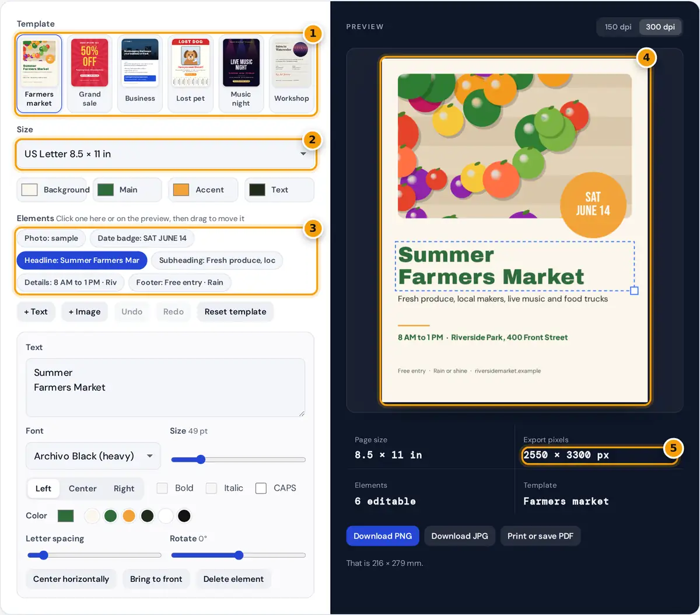Screen dimensions: 700x615
Task: Adjust the Rotate slider
Action: pos(238,555)
